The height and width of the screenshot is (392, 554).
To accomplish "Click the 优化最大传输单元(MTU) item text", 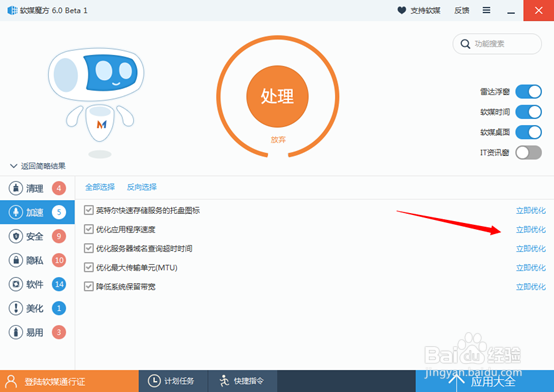I will pyautogui.click(x=137, y=268).
